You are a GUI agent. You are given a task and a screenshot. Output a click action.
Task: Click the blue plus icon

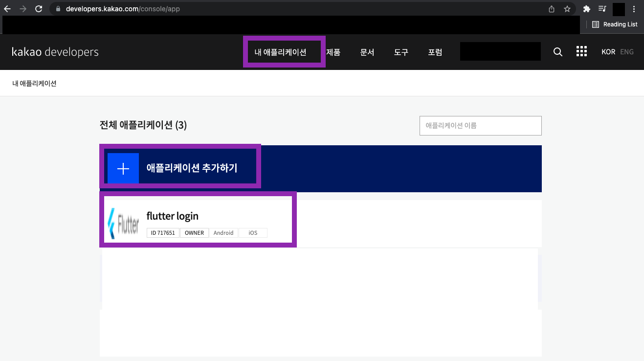[x=123, y=169]
